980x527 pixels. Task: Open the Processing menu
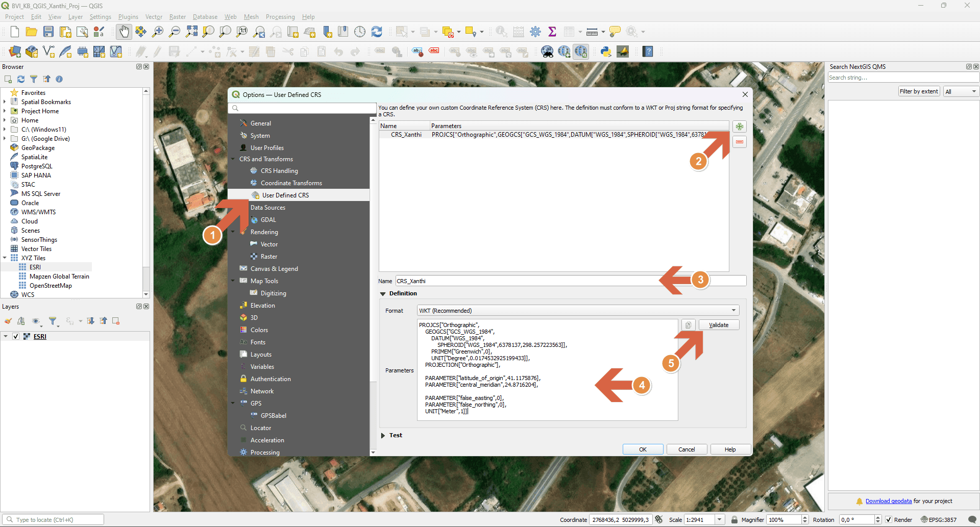coord(280,17)
